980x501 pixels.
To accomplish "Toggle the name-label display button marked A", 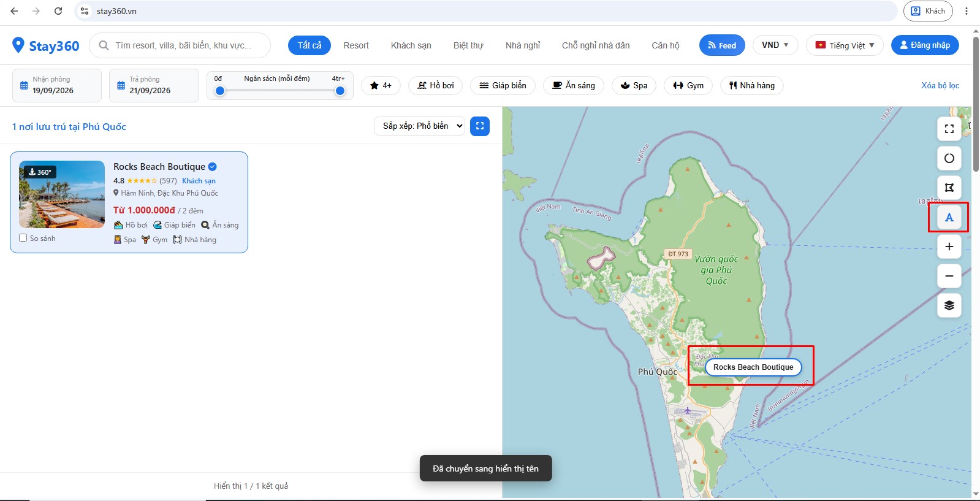I will pyautogui.click(x=949, y=217).
